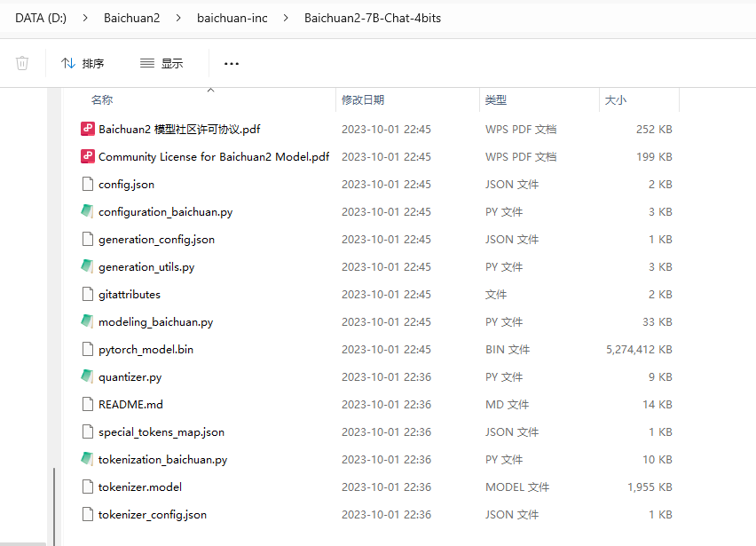Click the sort direction arrow above 名称
Screen dimensions: 756x546
(210, 91)
